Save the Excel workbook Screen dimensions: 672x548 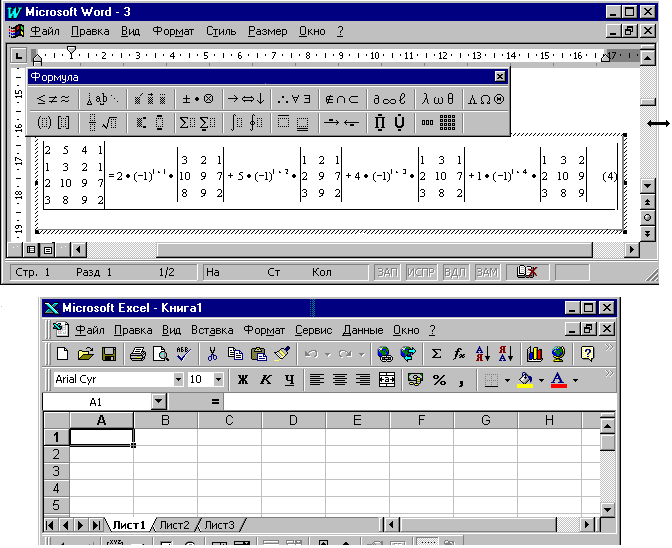[109, 354]
